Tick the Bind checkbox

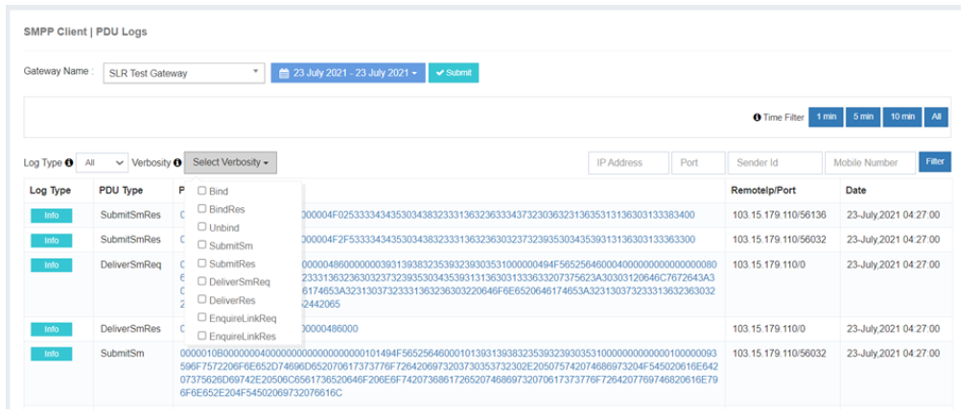pyautogui.click(x=202, y=191)
